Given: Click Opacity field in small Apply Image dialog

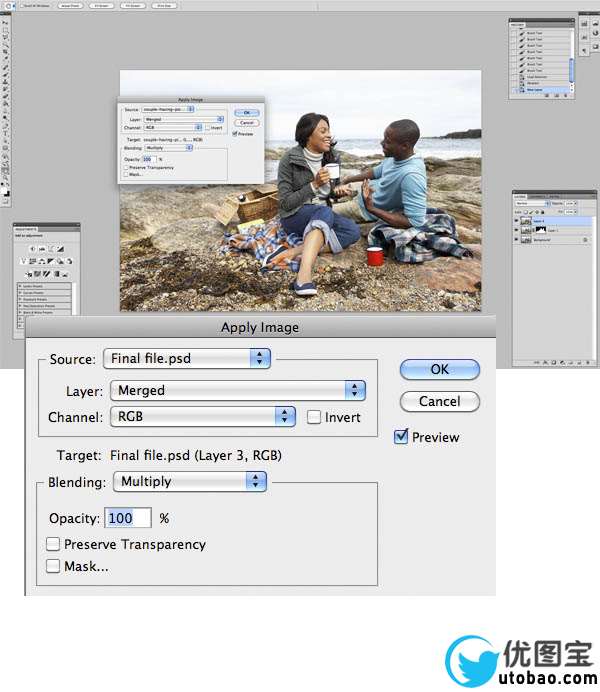Looking at the screenshot, I should tap(148, 159).
